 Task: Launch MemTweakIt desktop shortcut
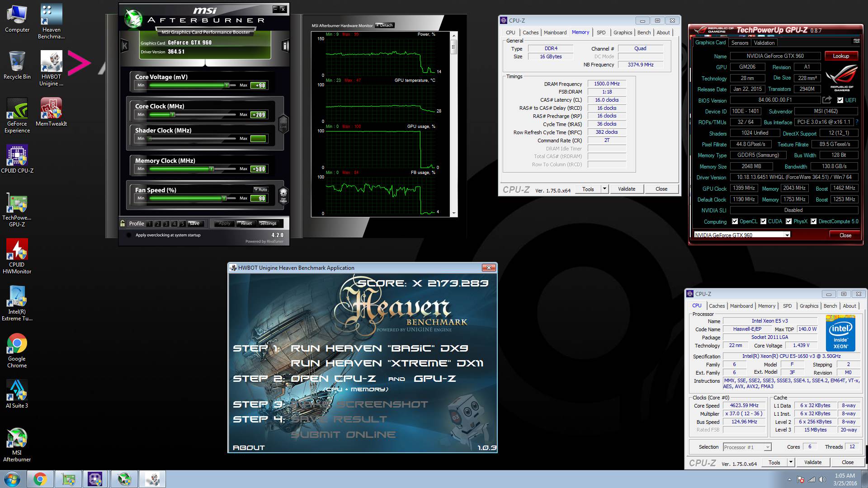pos(51,113)
